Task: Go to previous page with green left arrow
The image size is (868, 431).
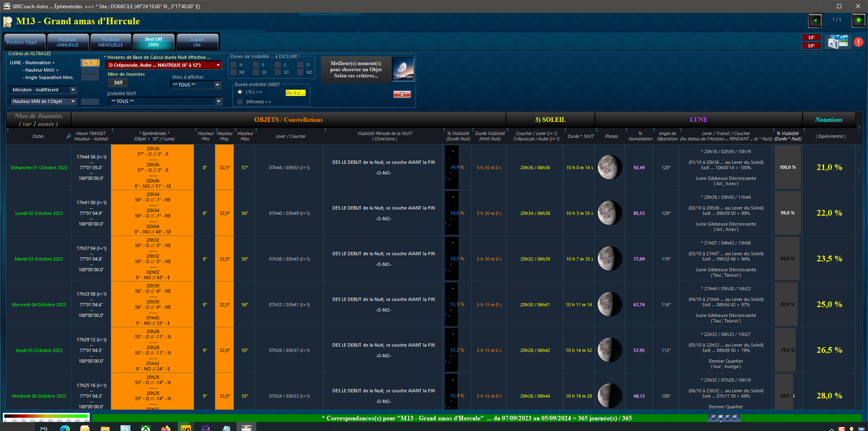Action: coord(815,21)
